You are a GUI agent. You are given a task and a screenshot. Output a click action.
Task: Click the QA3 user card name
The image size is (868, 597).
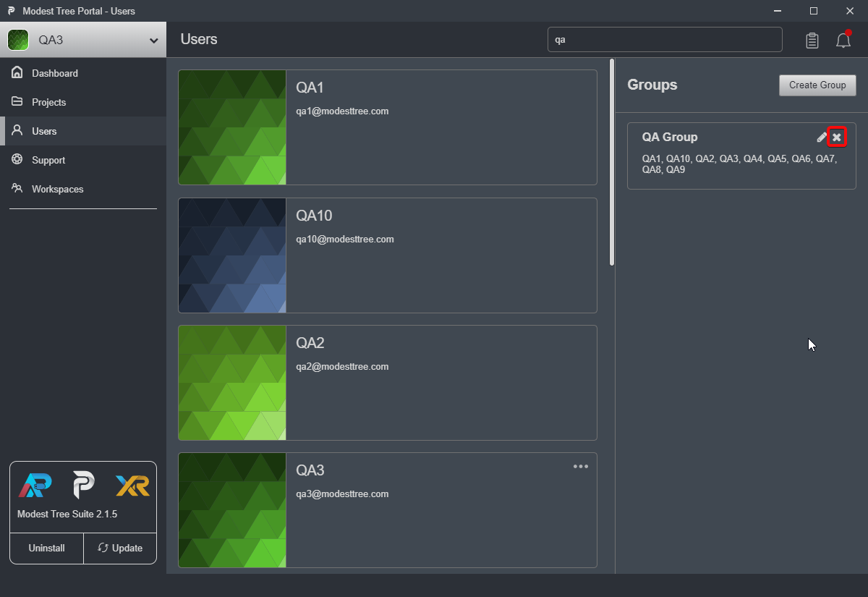[x=310, y=470]
